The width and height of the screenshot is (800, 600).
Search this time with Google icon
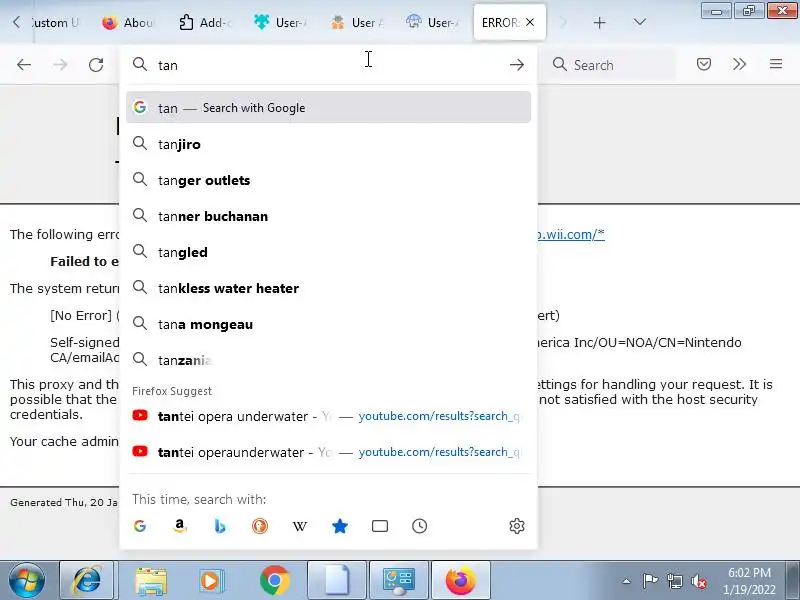pyautogui.click(x=140, y=526)
